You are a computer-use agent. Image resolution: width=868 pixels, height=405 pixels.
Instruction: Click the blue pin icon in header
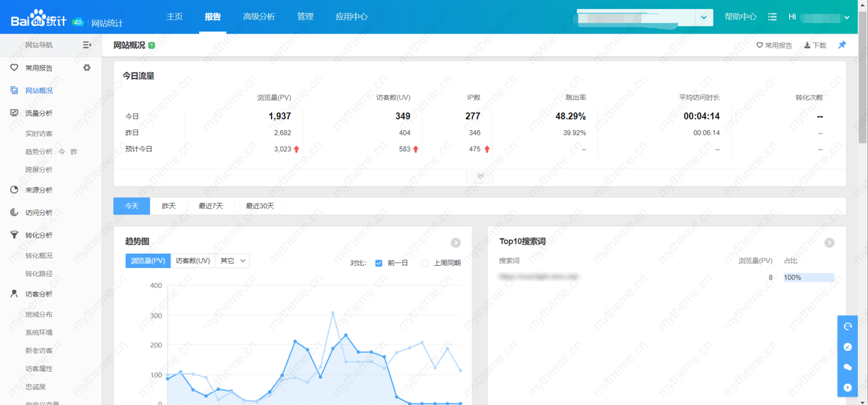(x=842, y=45)
